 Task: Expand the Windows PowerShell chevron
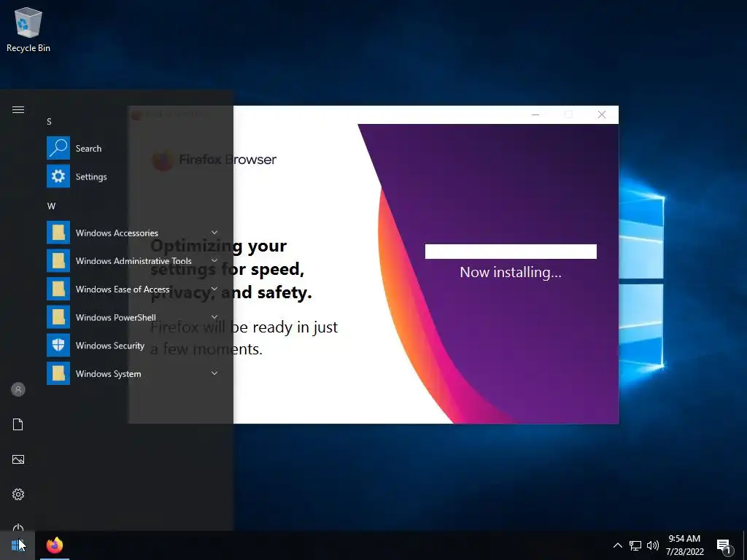click(214, 317)
